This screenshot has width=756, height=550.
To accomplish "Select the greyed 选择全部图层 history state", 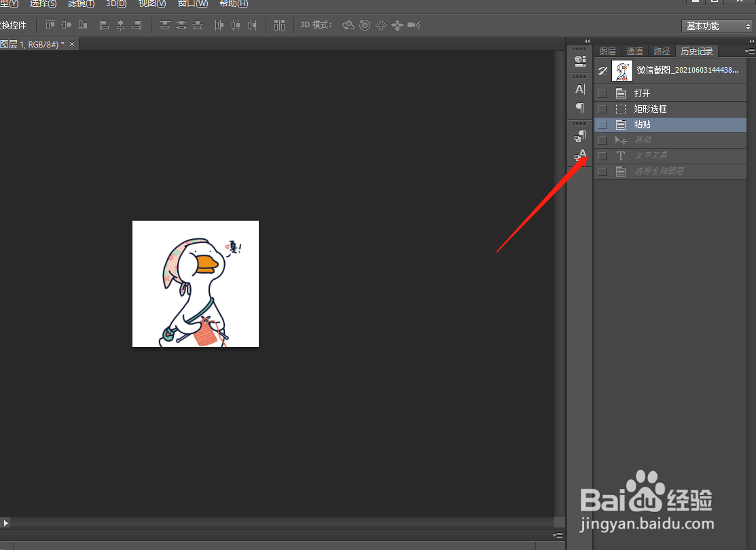I will [670, 172].
